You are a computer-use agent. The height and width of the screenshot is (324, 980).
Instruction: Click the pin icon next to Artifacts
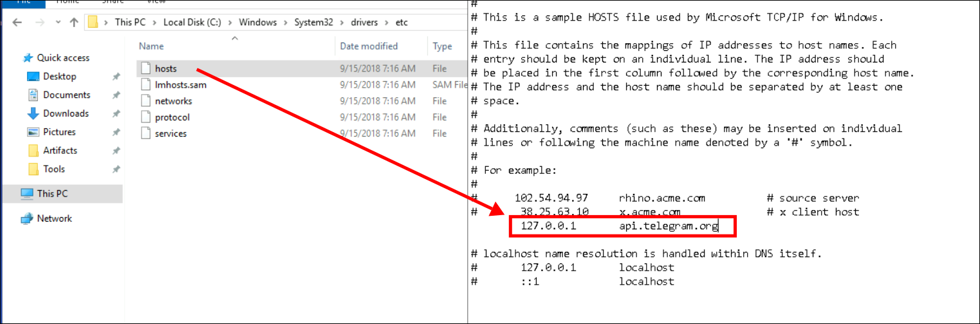tap(116, 151)
